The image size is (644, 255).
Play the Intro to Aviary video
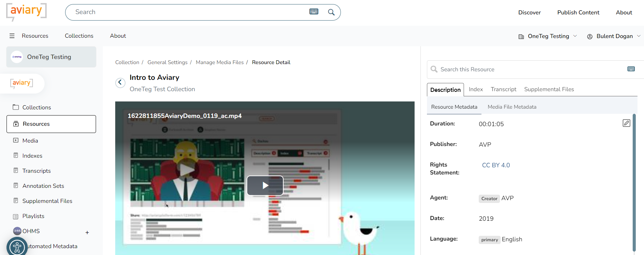[265, 185]
